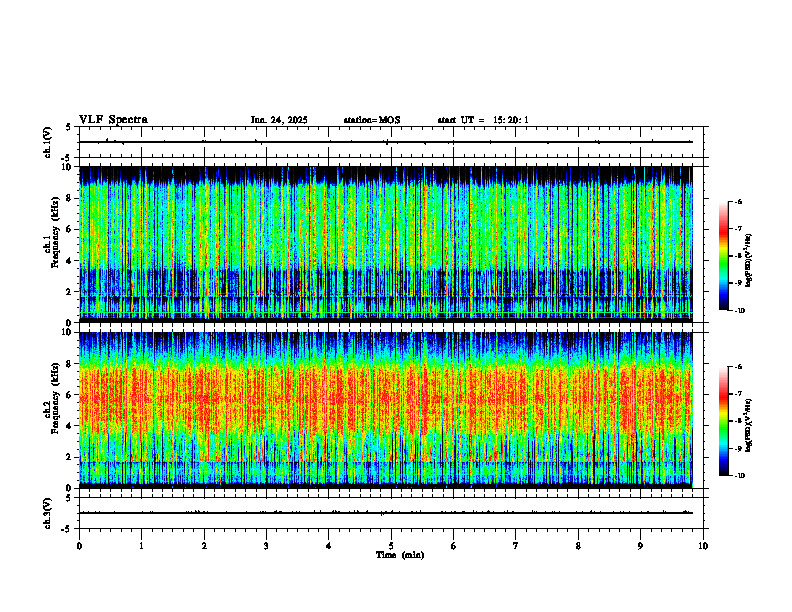This screenshot has height=612, width=792.
Task: Click the ch.1 color scale bar
Action: (x=724, y=256)
